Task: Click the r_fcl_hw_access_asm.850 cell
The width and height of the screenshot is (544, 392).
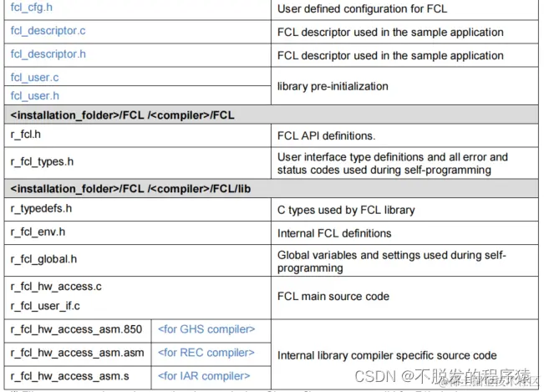Action: coord(78,331)
